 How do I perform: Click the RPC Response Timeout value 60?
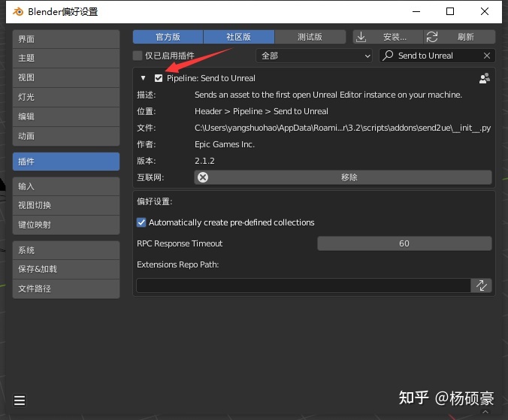(x=404, y=243)
